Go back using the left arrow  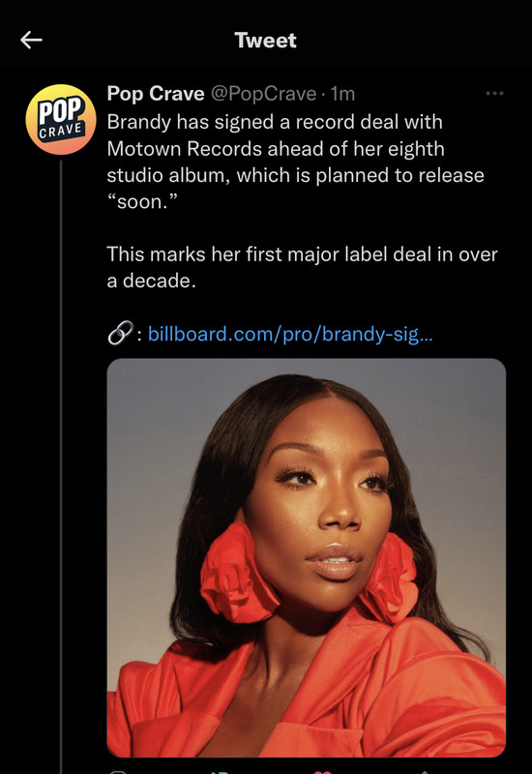coord(31,40)
